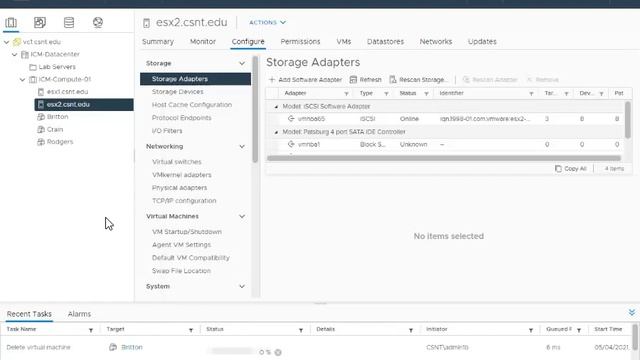640x360 pixels.
Task: Open Storage Devices settings
Action: pyautogui.click(x=178, y=92)
